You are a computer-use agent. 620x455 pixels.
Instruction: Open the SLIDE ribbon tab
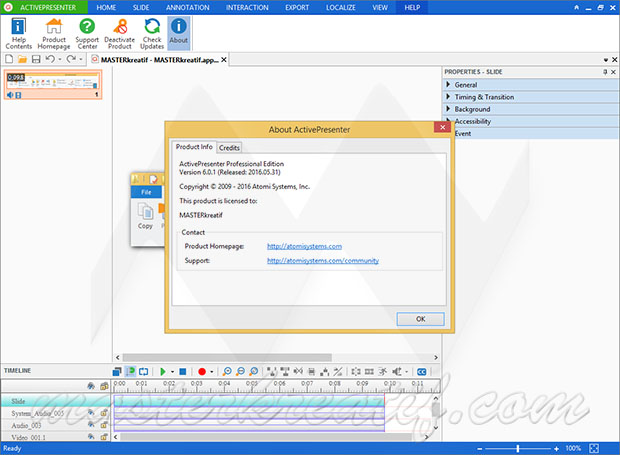tap(141, 8)
